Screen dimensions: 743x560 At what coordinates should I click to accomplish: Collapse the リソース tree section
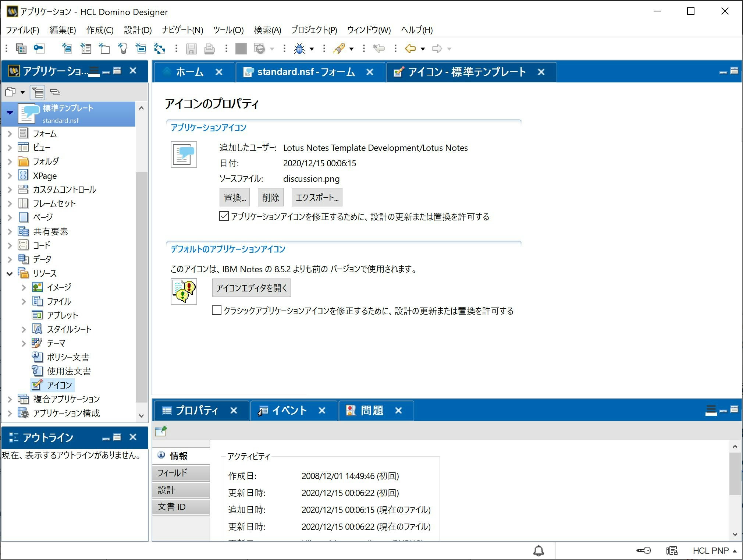coord(10,273)
